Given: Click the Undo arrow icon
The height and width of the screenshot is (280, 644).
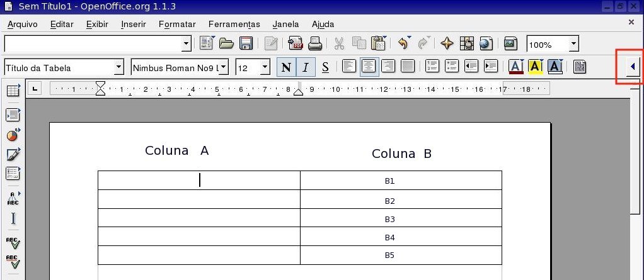Looking at the screenshot, I should 403,44.
